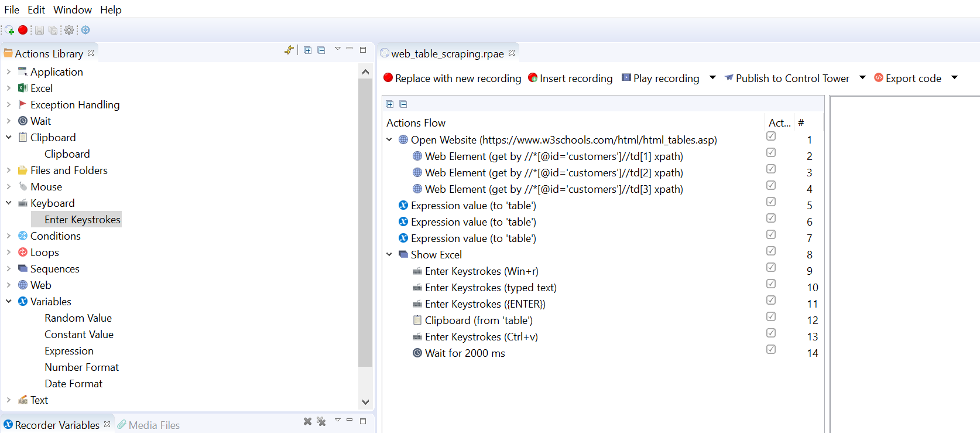
Task: Collapse all steps in Actions Flow
Action: [x=403, y=104]
